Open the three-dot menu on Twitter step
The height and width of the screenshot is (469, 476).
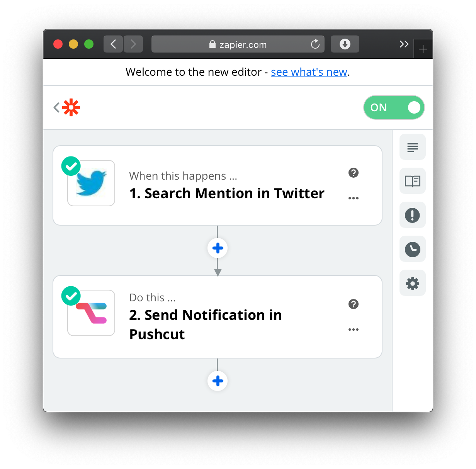[353, 198]
